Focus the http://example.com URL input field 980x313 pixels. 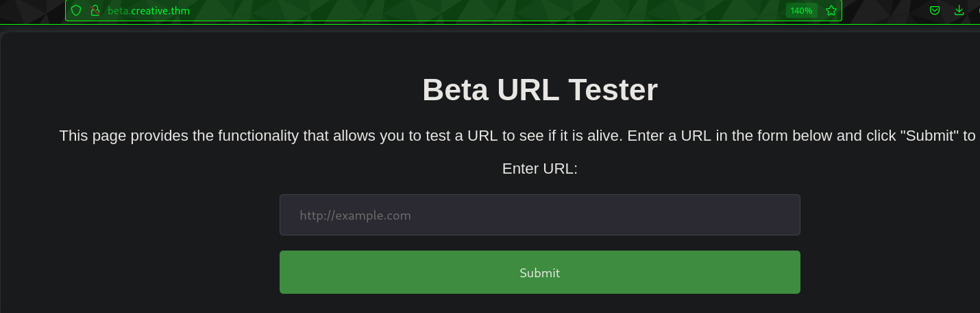pos(539,215)
